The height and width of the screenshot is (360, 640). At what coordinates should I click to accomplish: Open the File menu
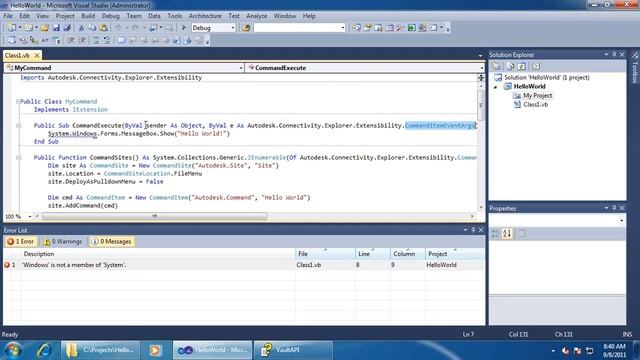tap(8, 16)
